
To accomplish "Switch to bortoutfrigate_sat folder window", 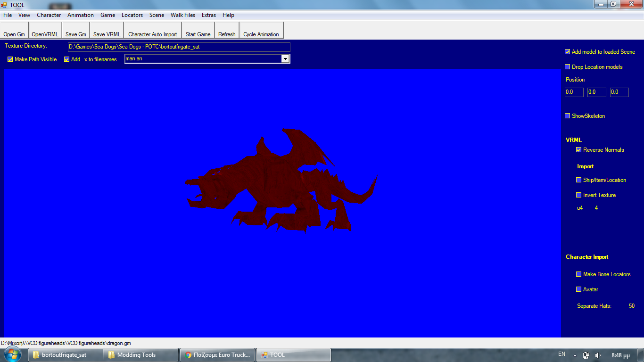I will [x=65, y=355].
